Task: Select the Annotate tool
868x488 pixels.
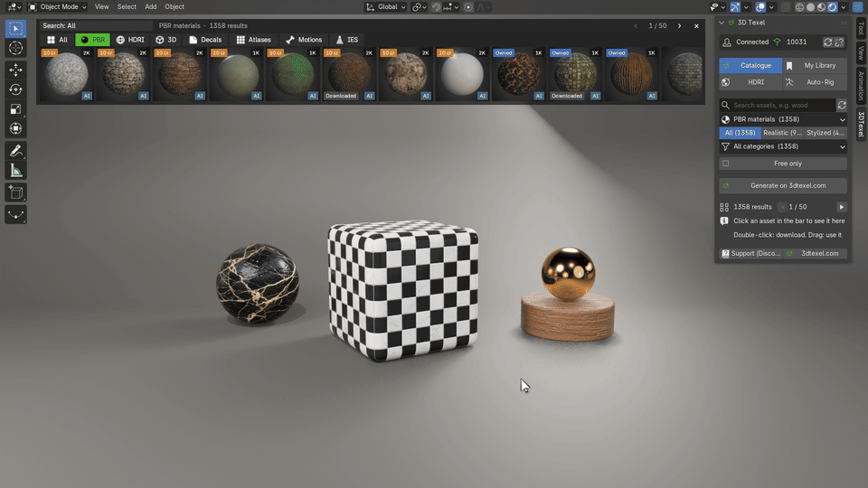Action: (x=15, y=151)
